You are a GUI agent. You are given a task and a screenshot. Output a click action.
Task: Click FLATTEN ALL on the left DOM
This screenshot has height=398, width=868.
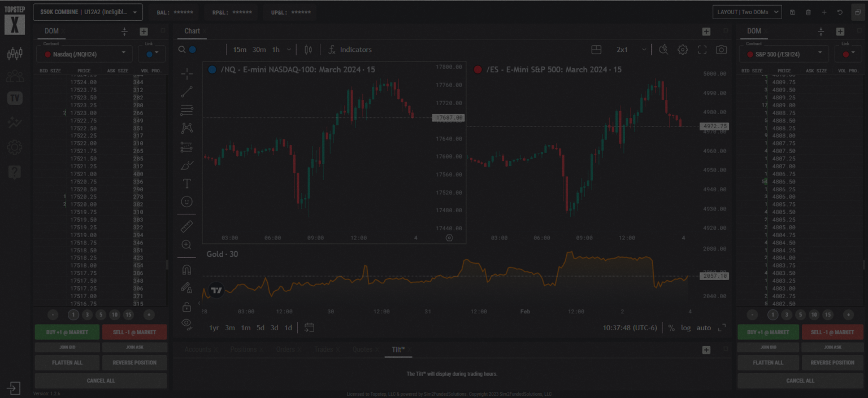coord(67,362)
